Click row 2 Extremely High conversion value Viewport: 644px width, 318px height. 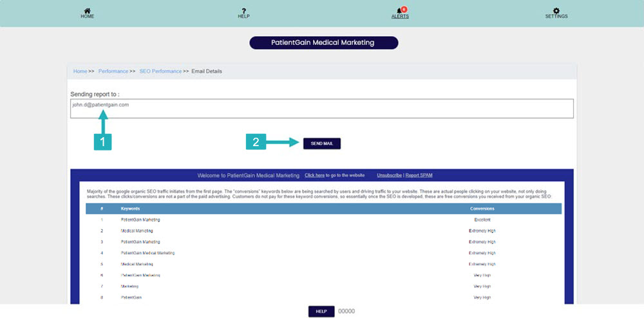[x=482, y=231]
